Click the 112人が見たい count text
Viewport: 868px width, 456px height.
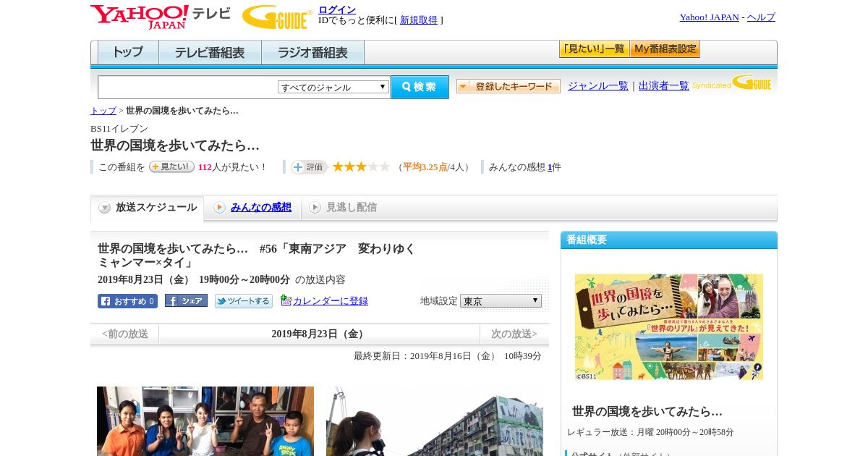(x=231, y=167)
